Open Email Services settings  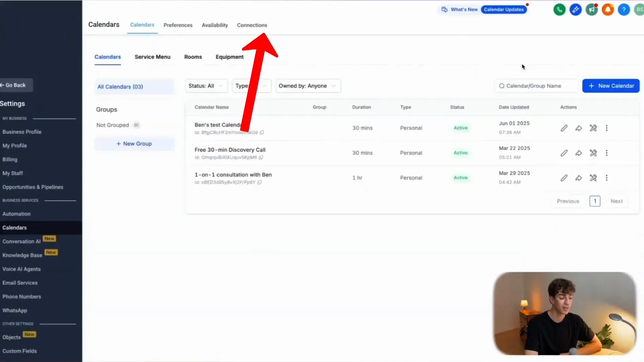pyautogui.click(x=20, y=283)
